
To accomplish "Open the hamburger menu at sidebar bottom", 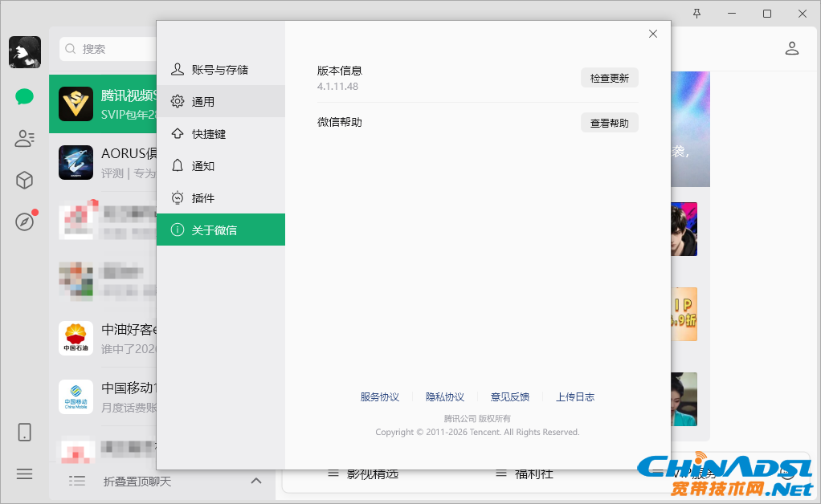I will 25,474.
